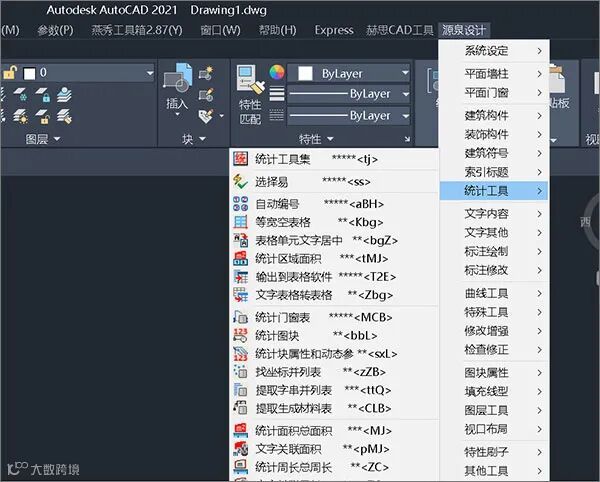Click the 提取字串并列表 icon

(240, 390)
